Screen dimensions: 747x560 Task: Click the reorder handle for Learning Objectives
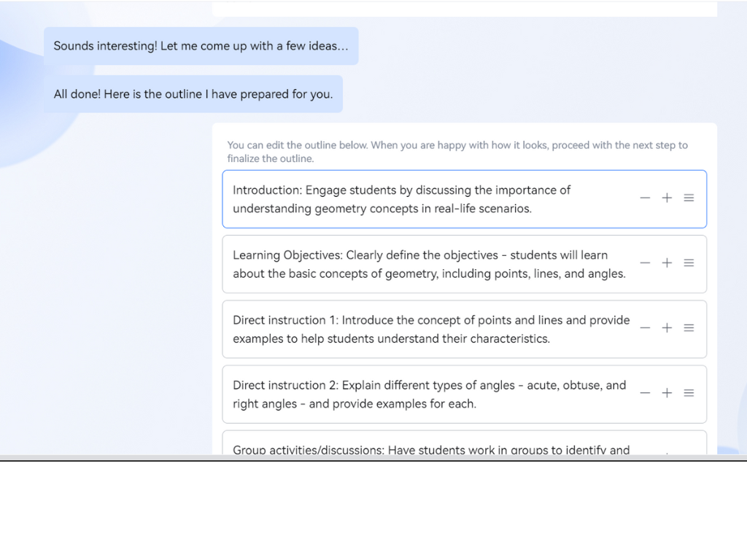(x=689, y=263)
